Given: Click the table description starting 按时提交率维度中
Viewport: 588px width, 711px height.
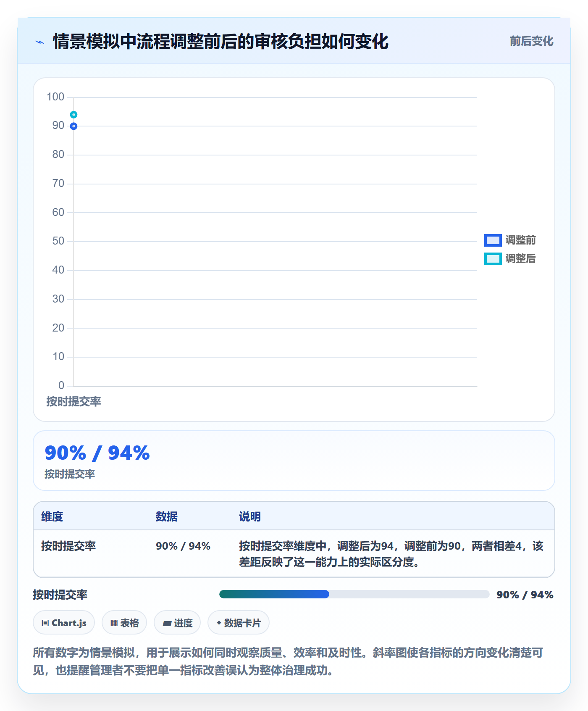Looking at the screenshot, I should (391, 554).
